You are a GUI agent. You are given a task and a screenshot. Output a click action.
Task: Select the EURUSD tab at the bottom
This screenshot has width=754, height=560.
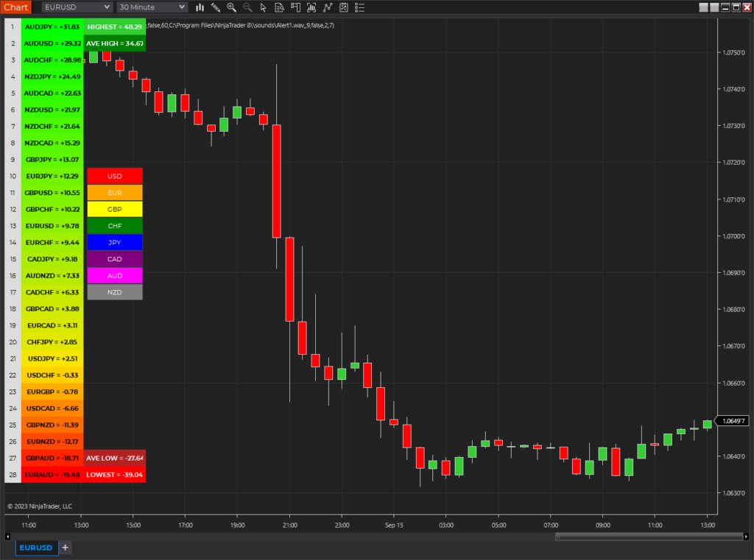36,547
